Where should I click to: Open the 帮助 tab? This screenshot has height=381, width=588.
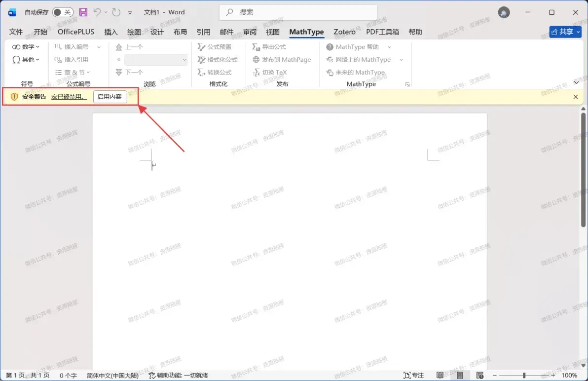415,32
